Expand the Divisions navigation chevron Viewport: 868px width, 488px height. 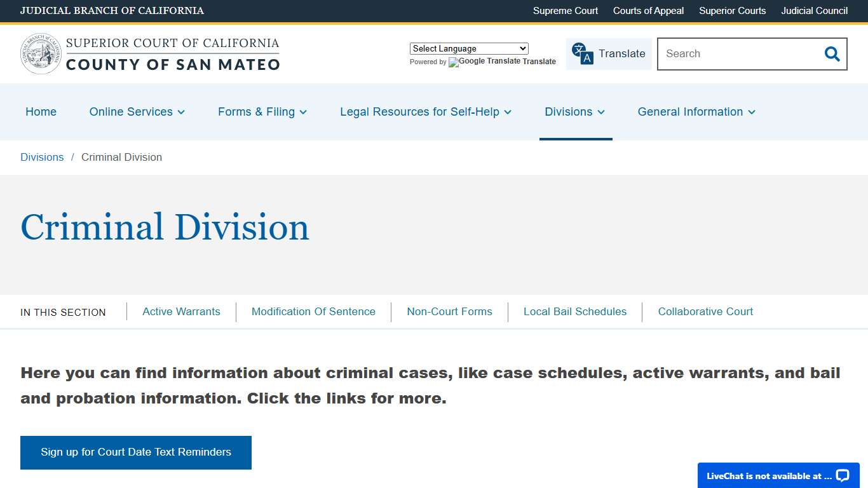tap(602, 112)
